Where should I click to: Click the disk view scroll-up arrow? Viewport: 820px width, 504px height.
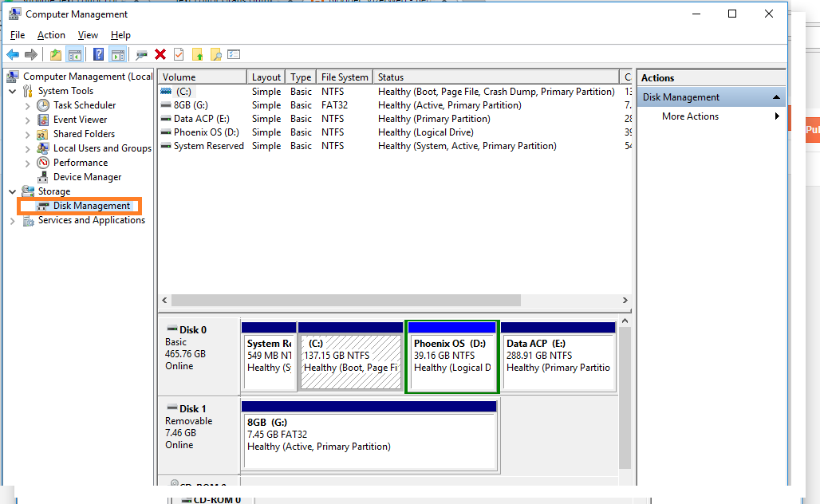point(625,321)
